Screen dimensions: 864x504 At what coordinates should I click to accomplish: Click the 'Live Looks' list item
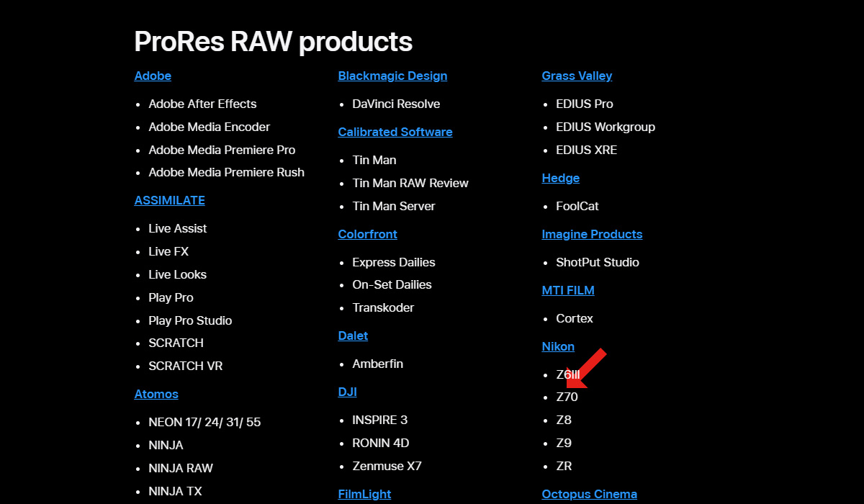click(x=177, y=274)
